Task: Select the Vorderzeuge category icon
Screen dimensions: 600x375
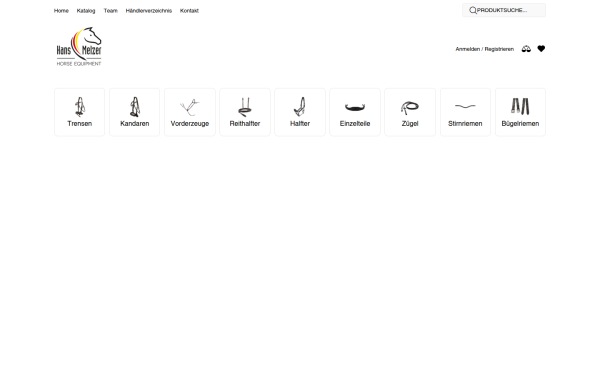Action: click(x=190, y=107)
